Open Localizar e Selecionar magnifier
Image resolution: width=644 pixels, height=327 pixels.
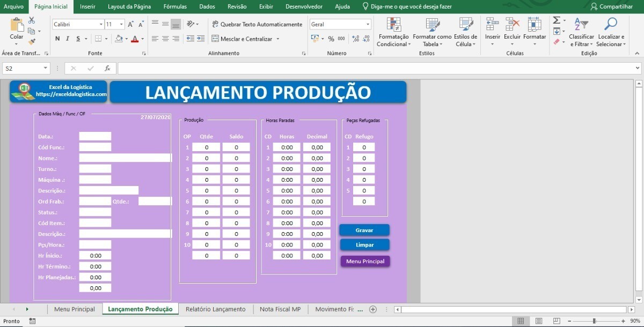click(611, 32)
